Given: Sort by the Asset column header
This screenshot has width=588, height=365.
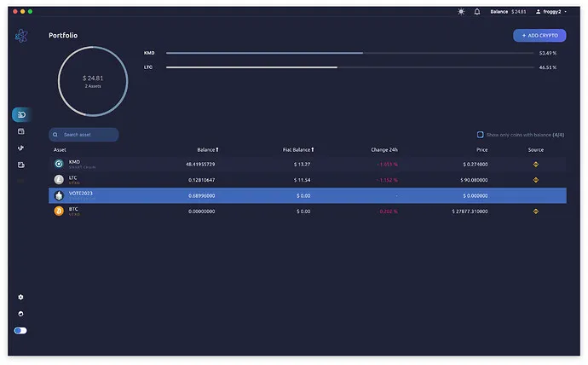Looking at the screenshot, I should point(60,150).
